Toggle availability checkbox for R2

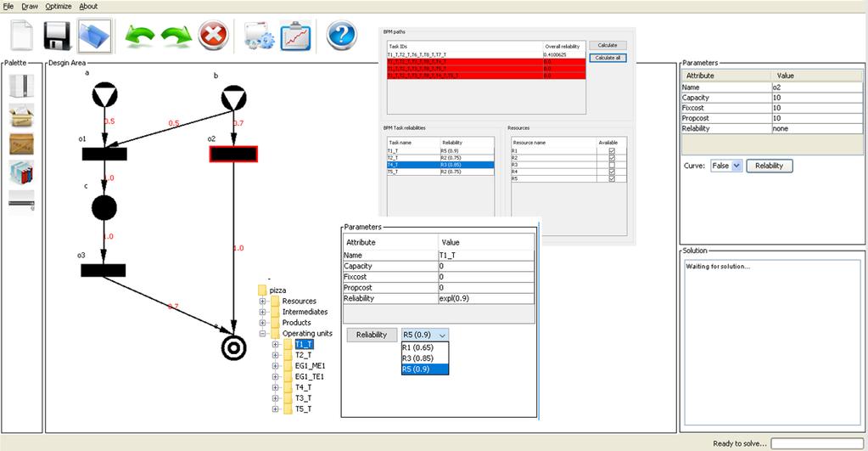(x=612, y=158)
